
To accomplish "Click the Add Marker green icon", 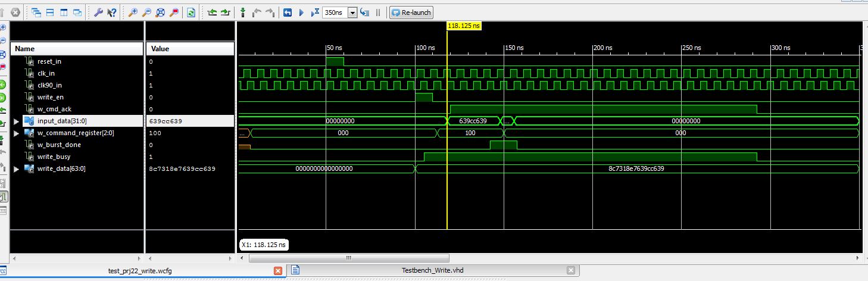I will (243, 12).
